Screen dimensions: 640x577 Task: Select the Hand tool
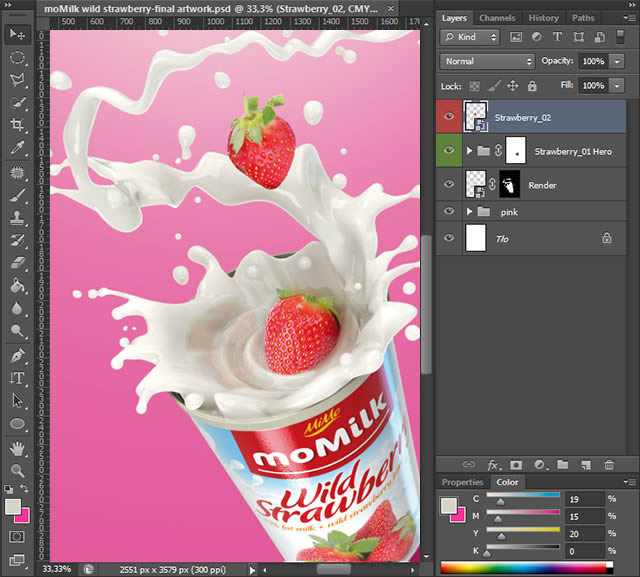point(17,449)
